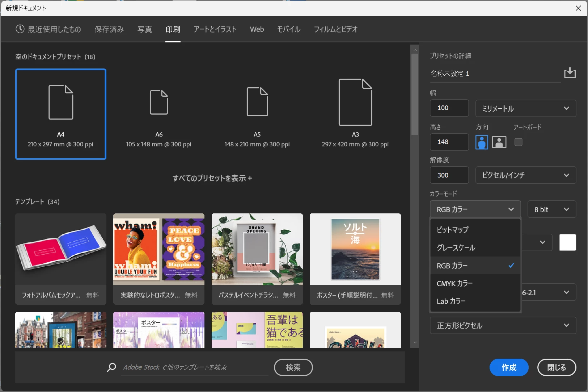Switch to the 写真 tab
Screen dimensions: 588x392
145,29
